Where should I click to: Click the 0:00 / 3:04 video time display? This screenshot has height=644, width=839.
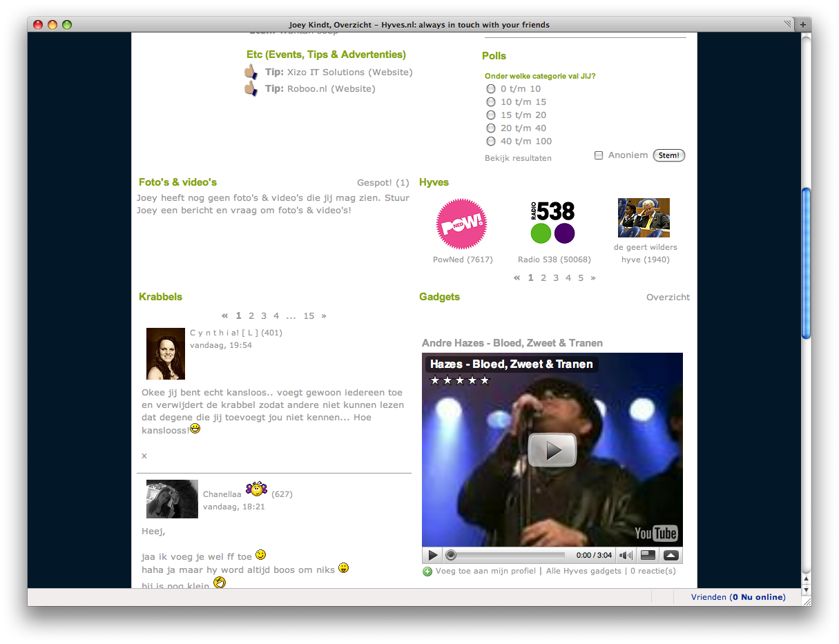594,555
